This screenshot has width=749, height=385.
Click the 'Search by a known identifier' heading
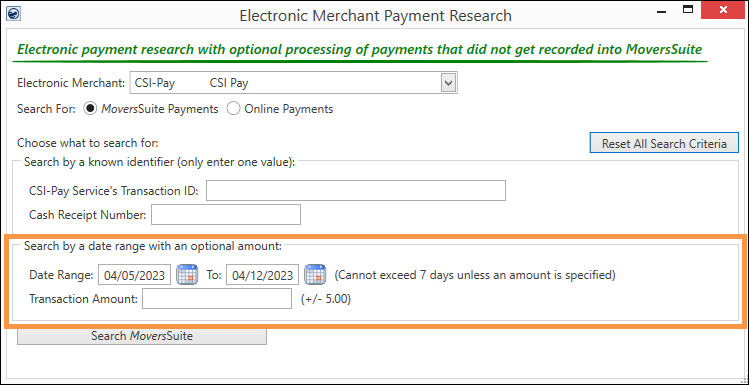pos(160,162)
